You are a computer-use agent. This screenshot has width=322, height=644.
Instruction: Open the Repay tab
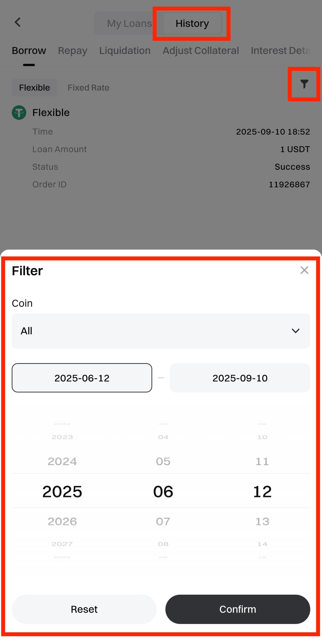(72, 51)
